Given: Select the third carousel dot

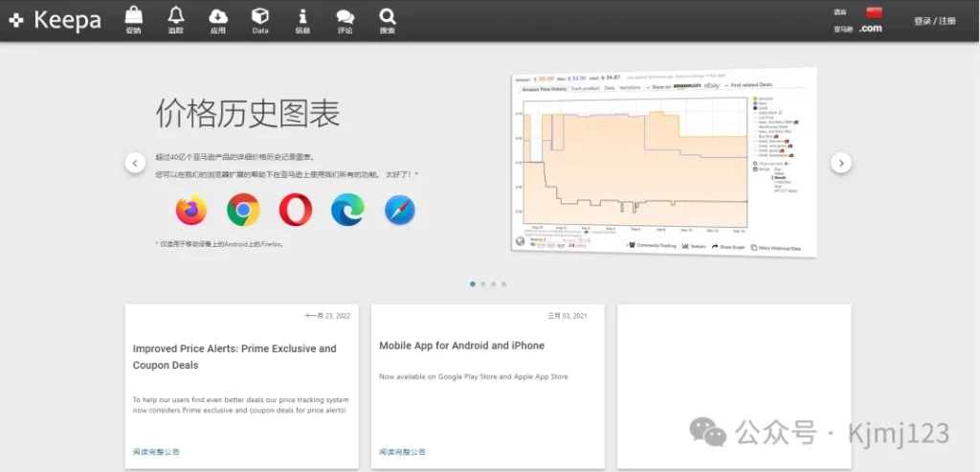Looking at the screenshot, I should pyautogui.click(x=493, y=283).
